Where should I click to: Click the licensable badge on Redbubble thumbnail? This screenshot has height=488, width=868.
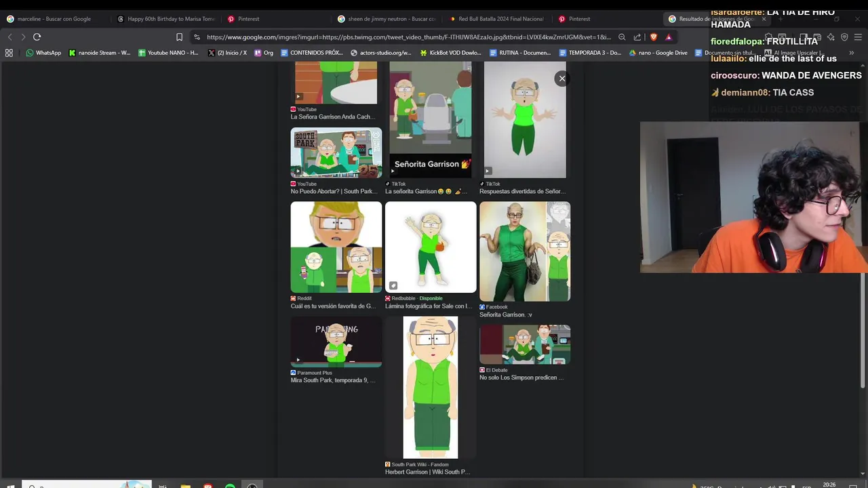[393, 285]
